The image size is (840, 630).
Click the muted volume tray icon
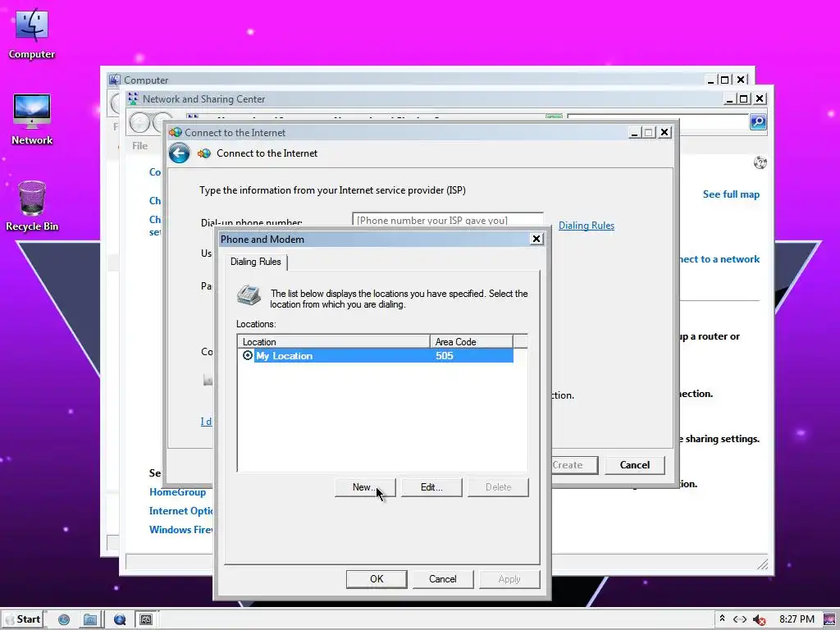759,620
